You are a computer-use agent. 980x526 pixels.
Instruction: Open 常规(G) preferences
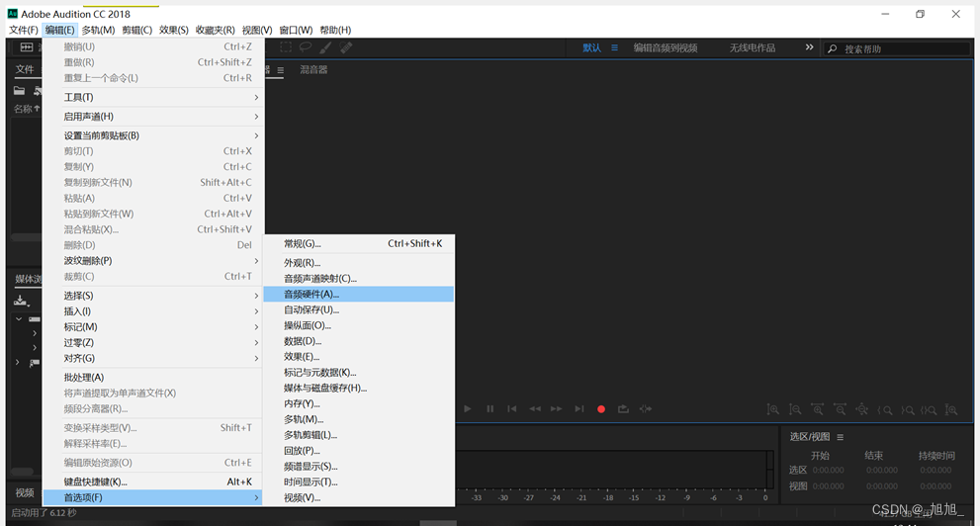359,243
